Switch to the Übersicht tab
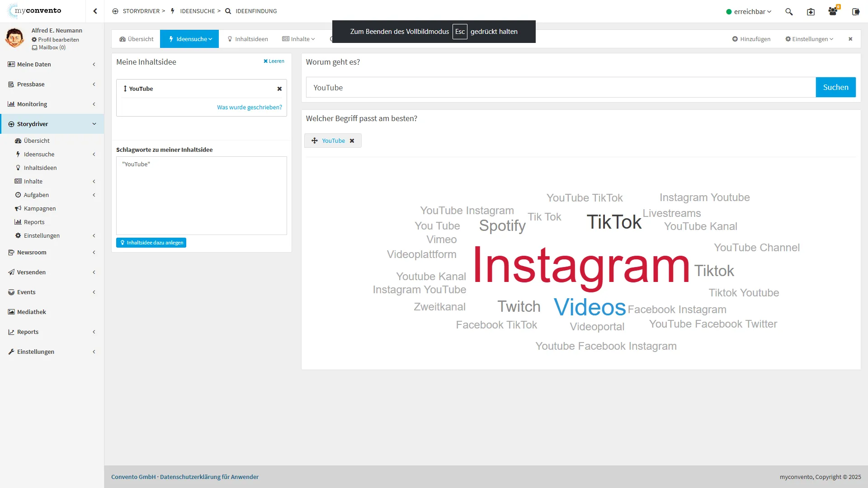This screenshot has width=868, height=488. point(136,39)
